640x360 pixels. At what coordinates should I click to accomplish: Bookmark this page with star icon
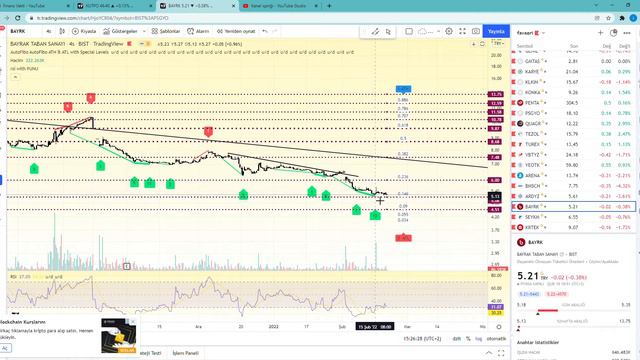point(609,18)
